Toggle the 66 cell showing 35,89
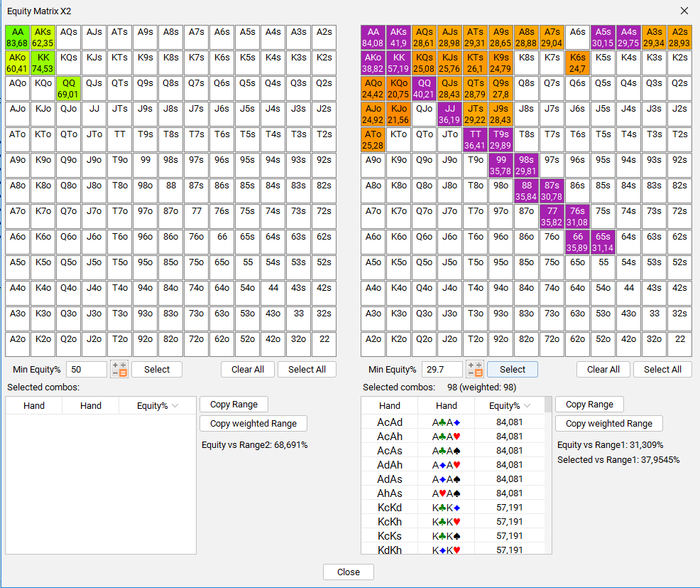 (578, 242)
